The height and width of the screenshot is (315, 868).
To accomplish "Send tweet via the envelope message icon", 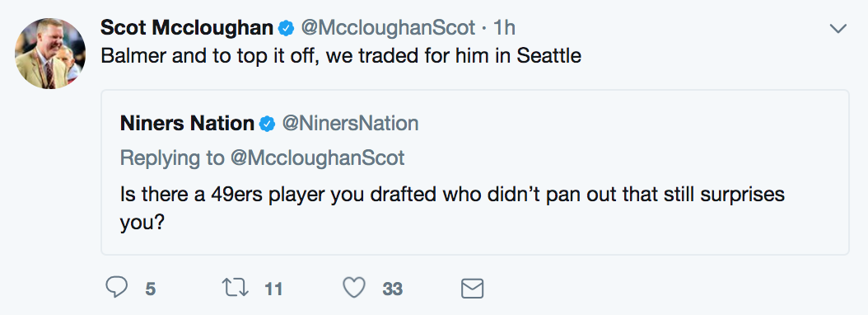I will [472, 289].
